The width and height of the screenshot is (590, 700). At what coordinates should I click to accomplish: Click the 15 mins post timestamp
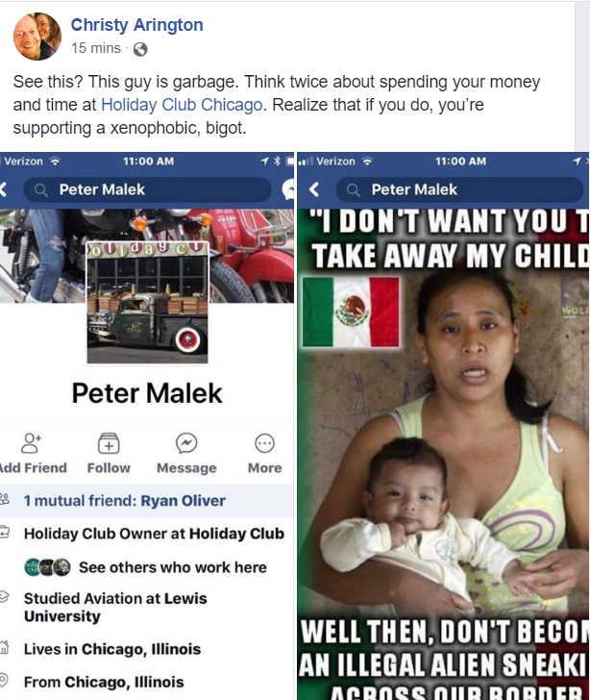click(96, 48)
